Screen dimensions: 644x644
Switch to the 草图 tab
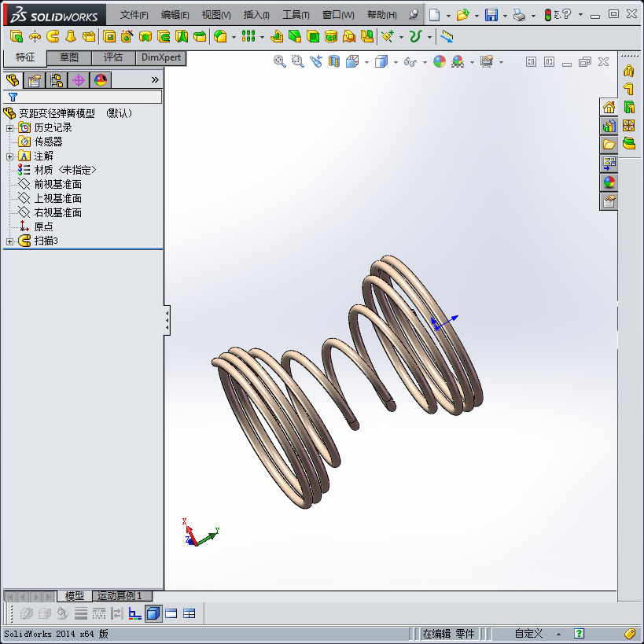click(x=69, y=57)
